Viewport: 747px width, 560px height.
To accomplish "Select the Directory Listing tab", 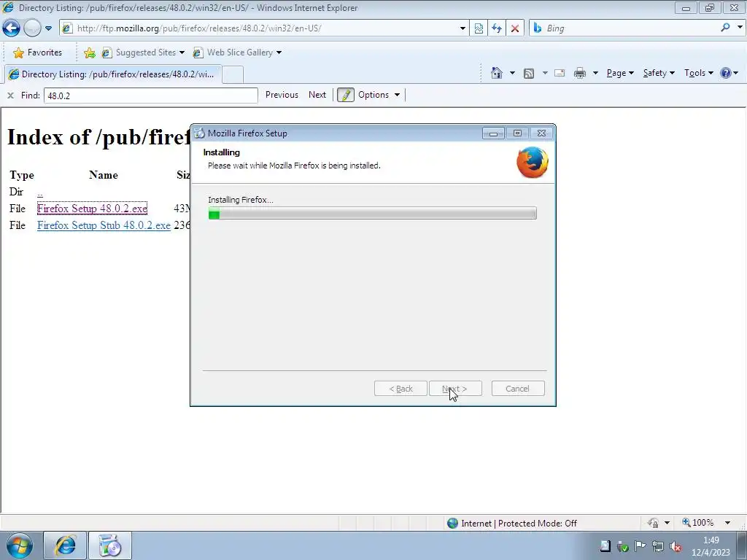I will click(112, 74).
